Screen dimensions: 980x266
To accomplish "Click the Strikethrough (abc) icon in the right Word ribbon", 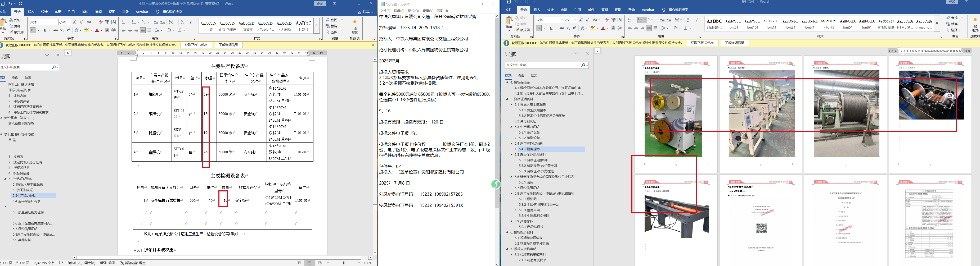I will point(561,28).
